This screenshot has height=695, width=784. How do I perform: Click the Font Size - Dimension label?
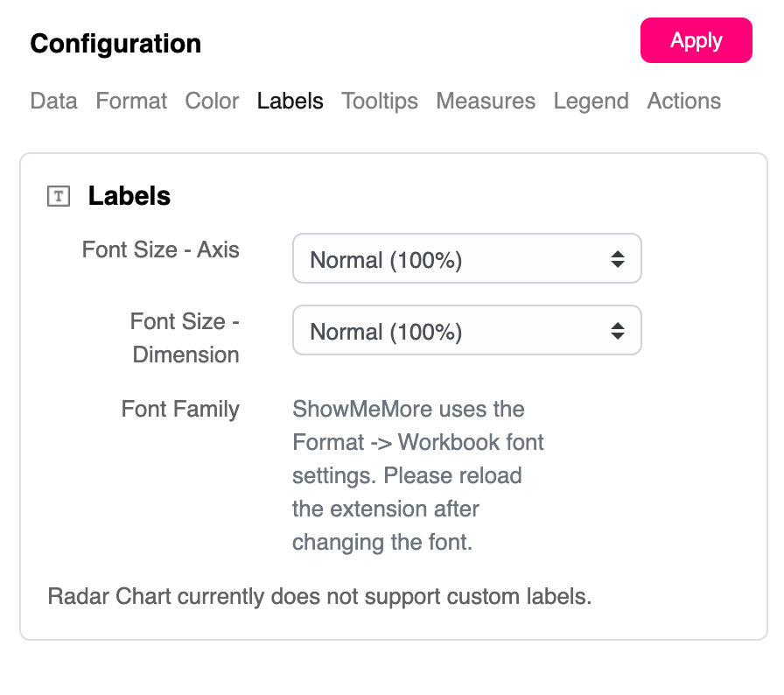click(x=185, y=338)
